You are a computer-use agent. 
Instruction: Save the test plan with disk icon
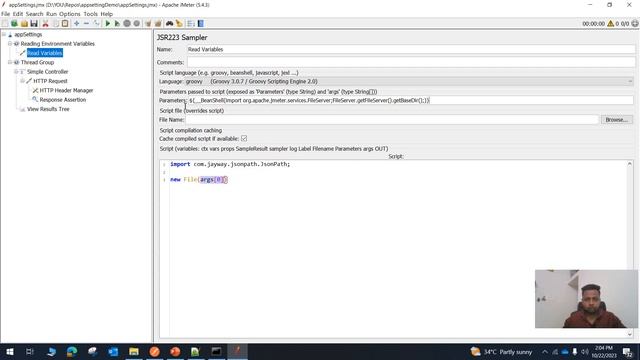[34, 24]
